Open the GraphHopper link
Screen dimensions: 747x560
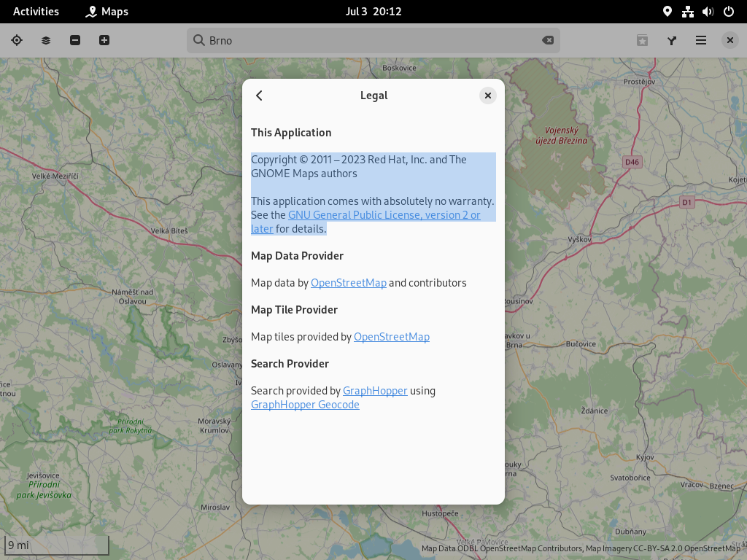tap(375, 391)
